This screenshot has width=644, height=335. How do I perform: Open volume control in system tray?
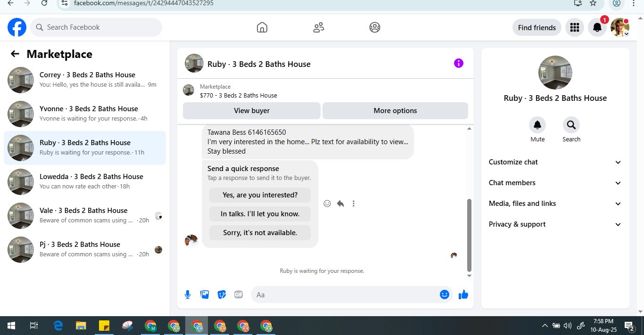click(567, 326)
